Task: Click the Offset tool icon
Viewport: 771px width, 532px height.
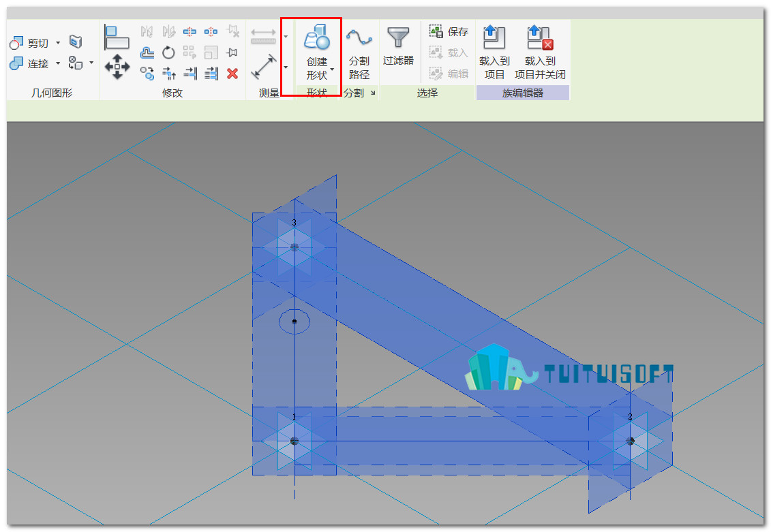Action: (147, 52)
